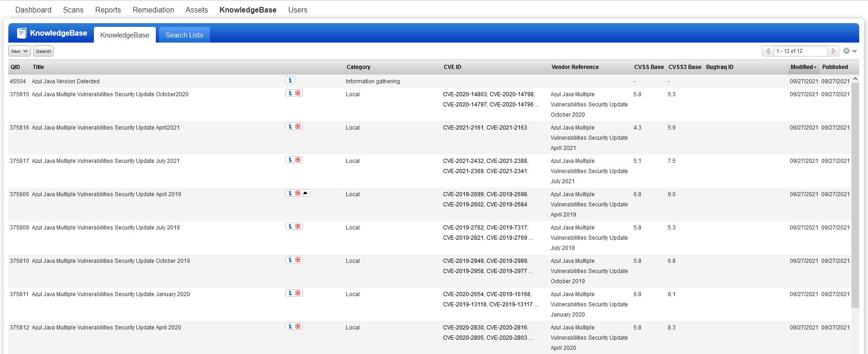Open the gear settings dropdown

(x=850, y=51)
